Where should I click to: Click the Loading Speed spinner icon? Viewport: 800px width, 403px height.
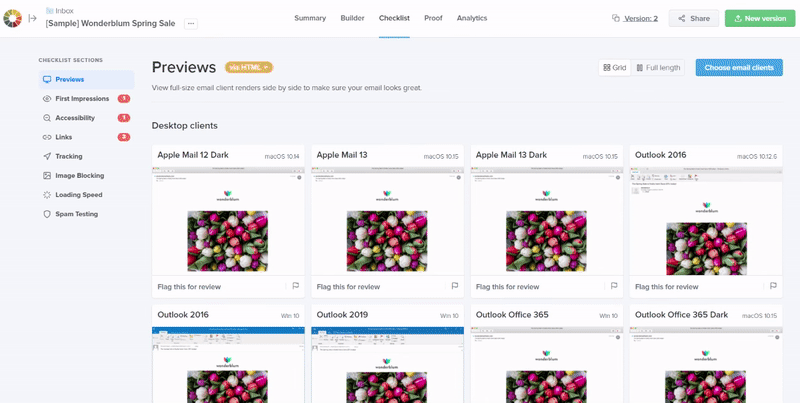click(x=47, y=195)
